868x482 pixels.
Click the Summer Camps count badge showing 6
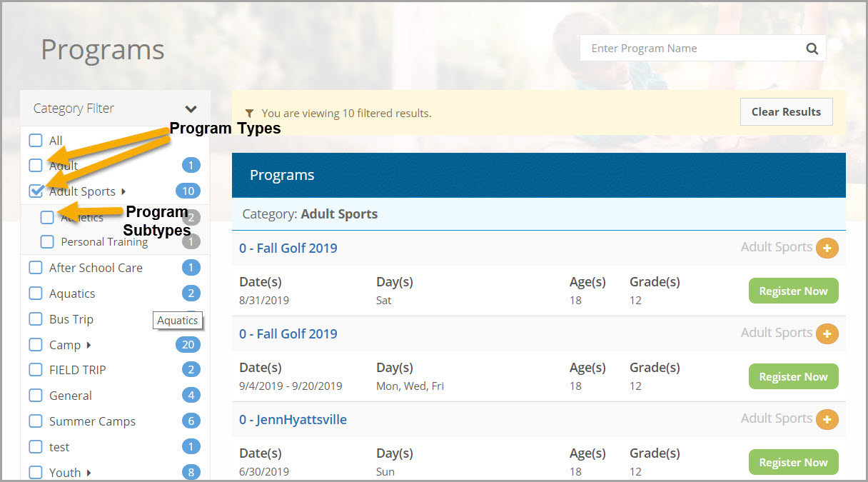point(191,421)
